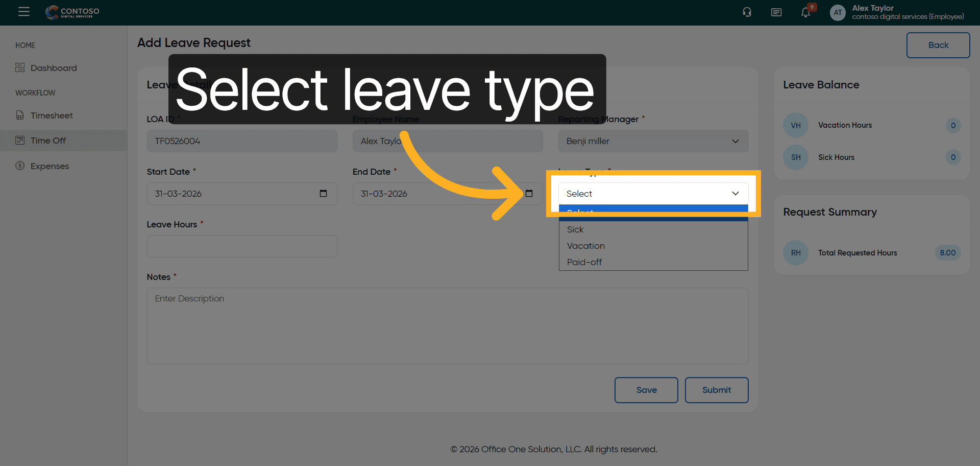The height and width of the screenshot is (466, 980).
Task: Go to Dashboard in the sidebar
Action: click(53, 68)
